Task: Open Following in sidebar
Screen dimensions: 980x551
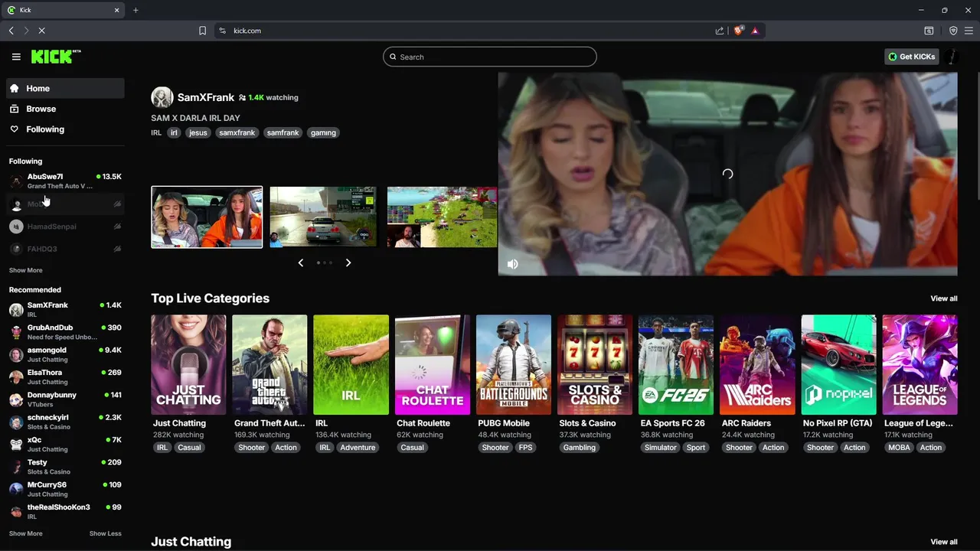Action: click(65, 129)
